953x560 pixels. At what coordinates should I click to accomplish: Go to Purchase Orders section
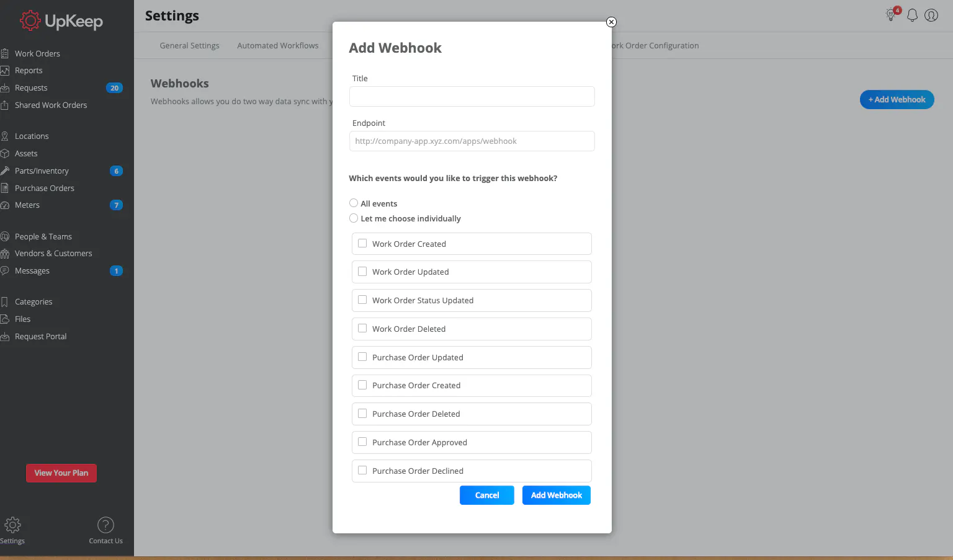[x=44, y=188]
